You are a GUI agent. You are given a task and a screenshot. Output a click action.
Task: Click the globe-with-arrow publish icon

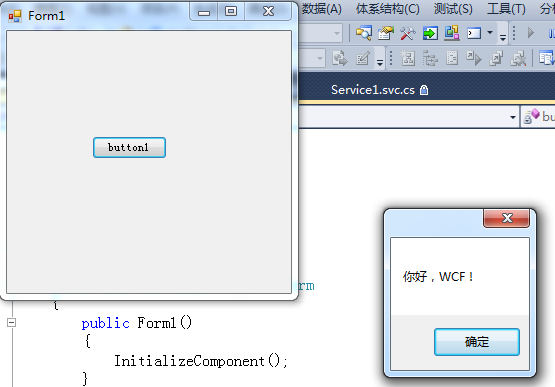(x=340, y=58)
